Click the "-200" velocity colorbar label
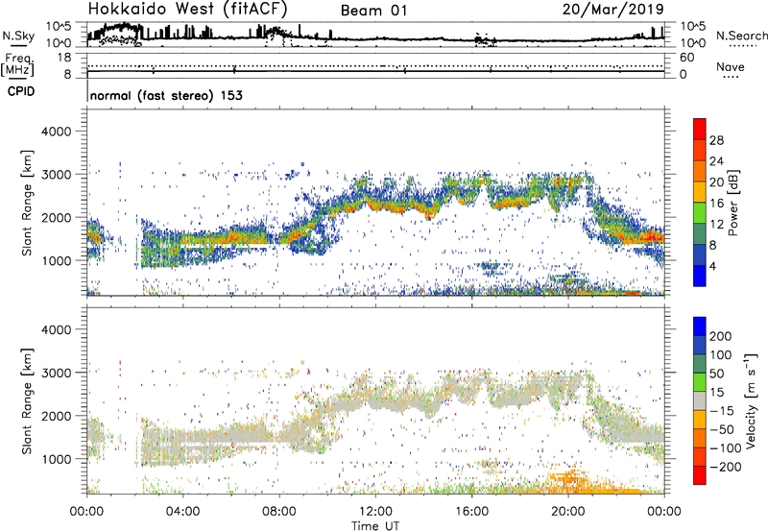This screenshot has height=532, width=768. pyautogui.click(x=726, y=467)
